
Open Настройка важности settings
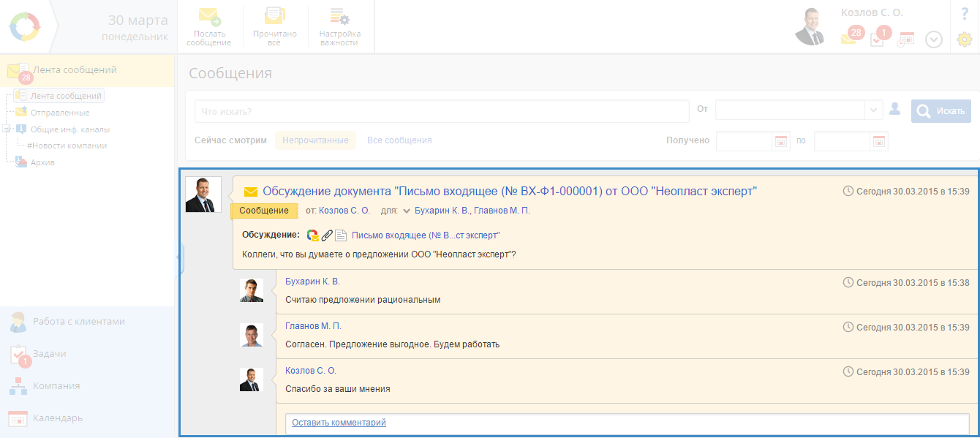(x=339, y=26)
